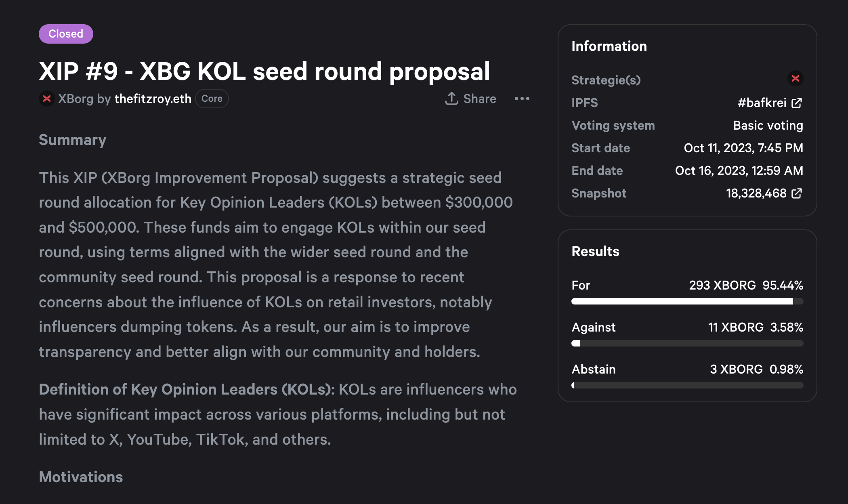Click the XBorg space avatar icon
848x504 pixels.
coord(47,99)
